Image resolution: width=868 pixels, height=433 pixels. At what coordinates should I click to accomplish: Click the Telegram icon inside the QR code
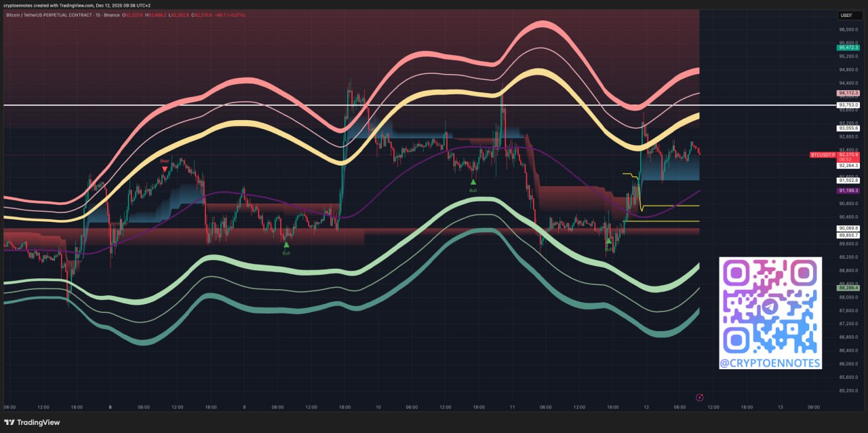pyautogui.click(x=770, y=307)
